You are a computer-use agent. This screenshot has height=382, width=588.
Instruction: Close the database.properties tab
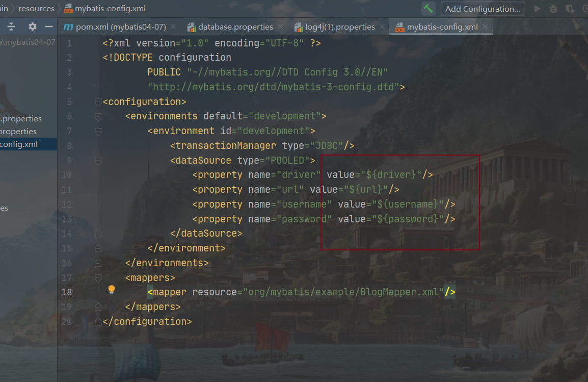click(280, 27)
